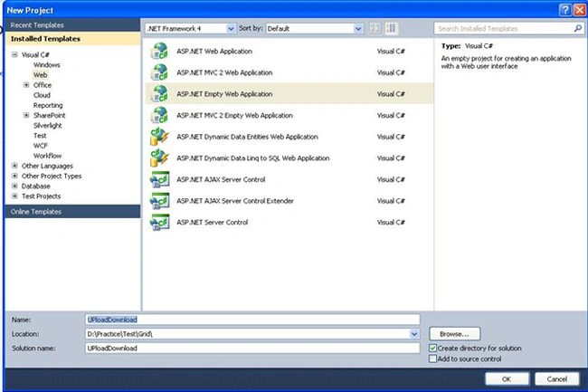The width and height of the screenshot is (588, 392).
Task: Click the Name input field
Action: pyautogui.click(x=252, y=320)
